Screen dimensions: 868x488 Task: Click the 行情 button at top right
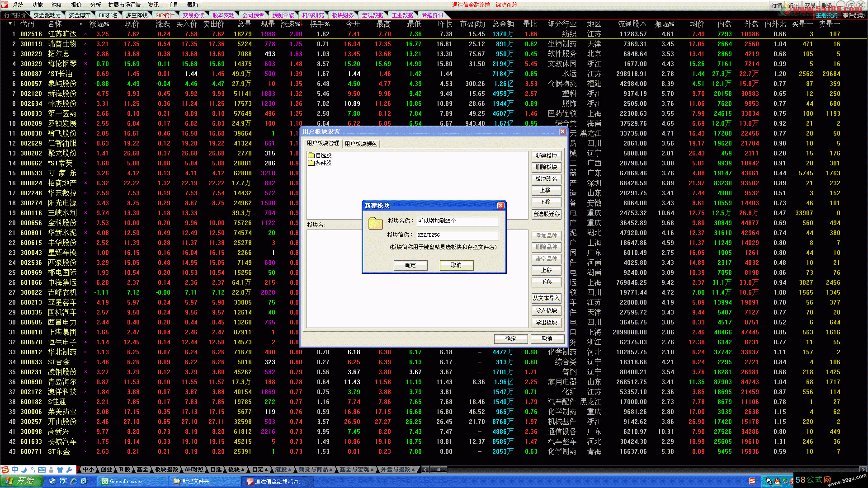pos(777,5)
